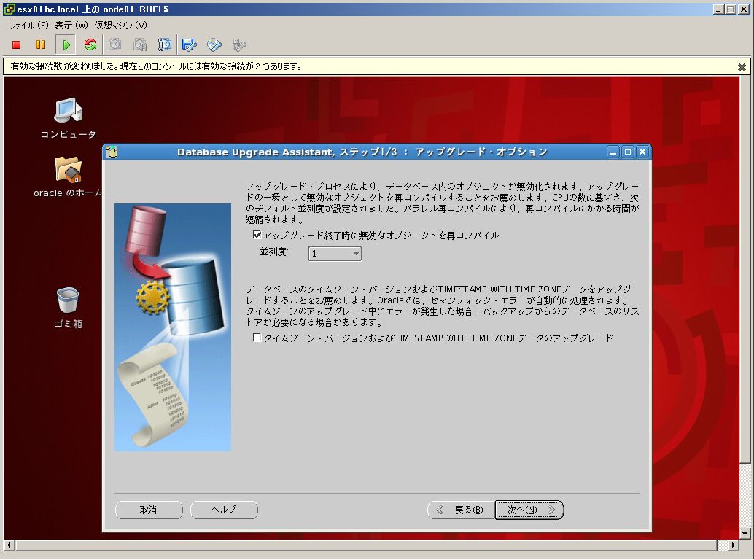Click the 戻る(B) back button
Screen dimensions: 754x560
[461, 510]
